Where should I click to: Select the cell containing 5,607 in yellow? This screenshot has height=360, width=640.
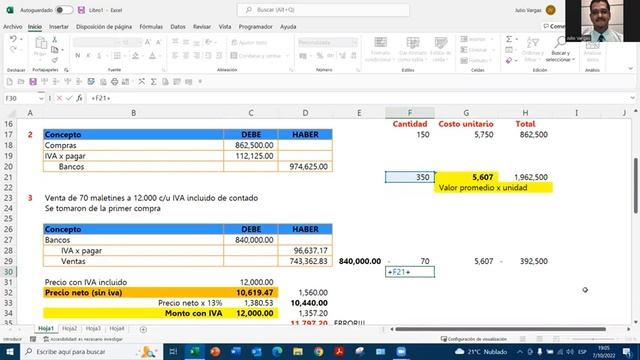pyautogui.click(x=466, y=177)
